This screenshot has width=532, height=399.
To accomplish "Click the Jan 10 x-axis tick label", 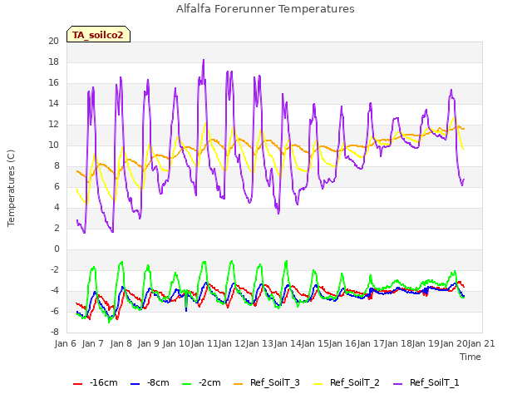I will (x=176, y=343).
